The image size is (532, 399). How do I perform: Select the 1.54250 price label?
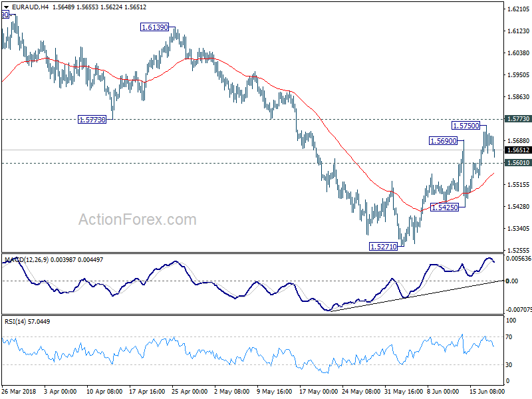444,207
